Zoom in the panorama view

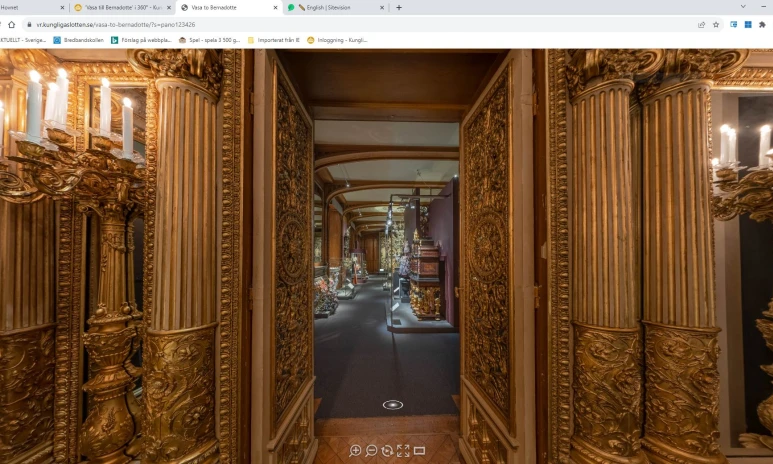coord(355,451)
